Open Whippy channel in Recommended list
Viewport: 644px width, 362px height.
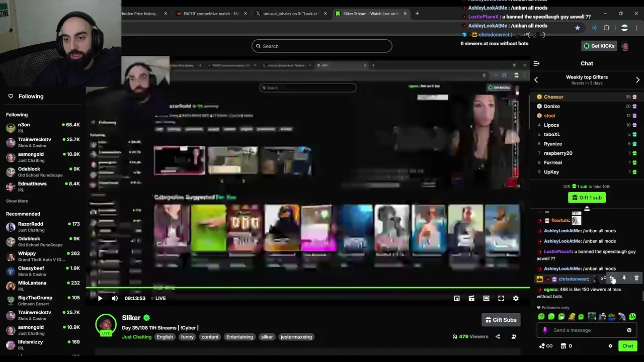pyautogui.click(x=43, y=256)
